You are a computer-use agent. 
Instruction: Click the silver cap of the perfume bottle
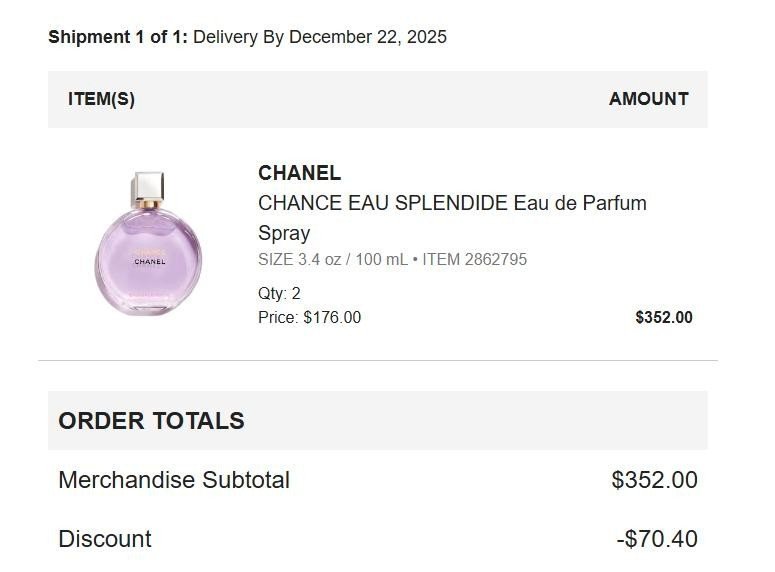click(x=147, y=188)
